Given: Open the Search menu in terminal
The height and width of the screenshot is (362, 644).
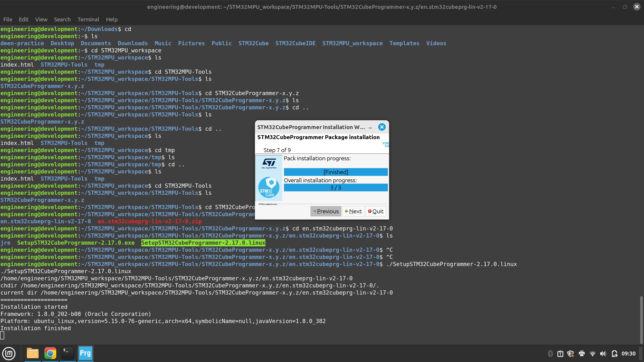Looking at the screenshot, I should pyautogui.click(x=62, y=19).
